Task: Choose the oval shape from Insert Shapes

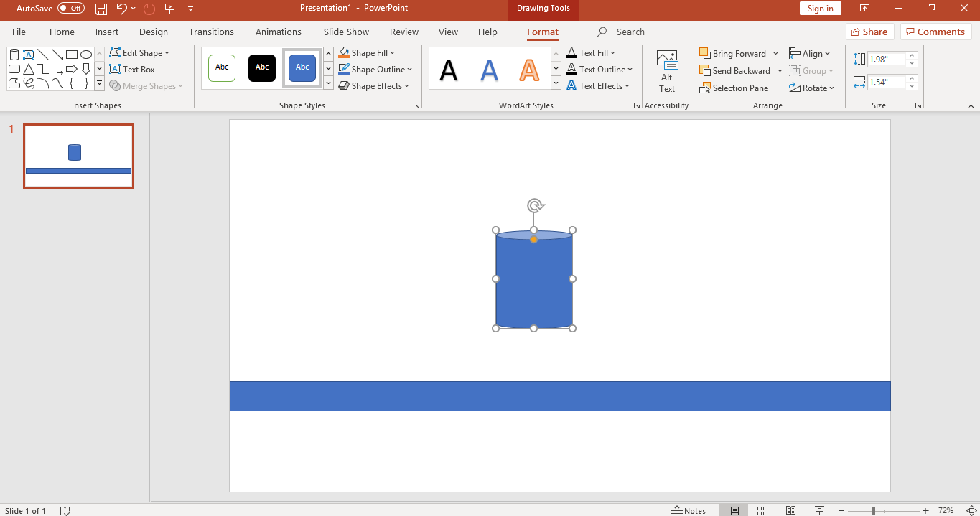Action: point(86,55)
